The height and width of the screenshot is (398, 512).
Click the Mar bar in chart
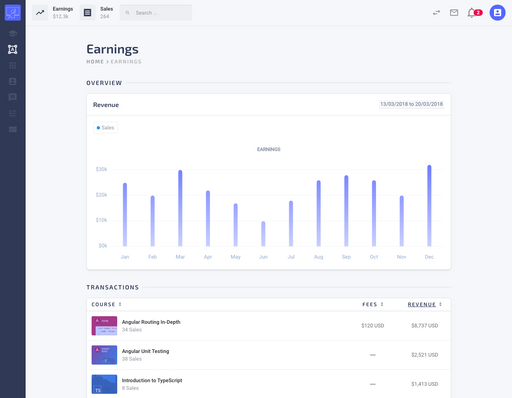coord(180,208)
